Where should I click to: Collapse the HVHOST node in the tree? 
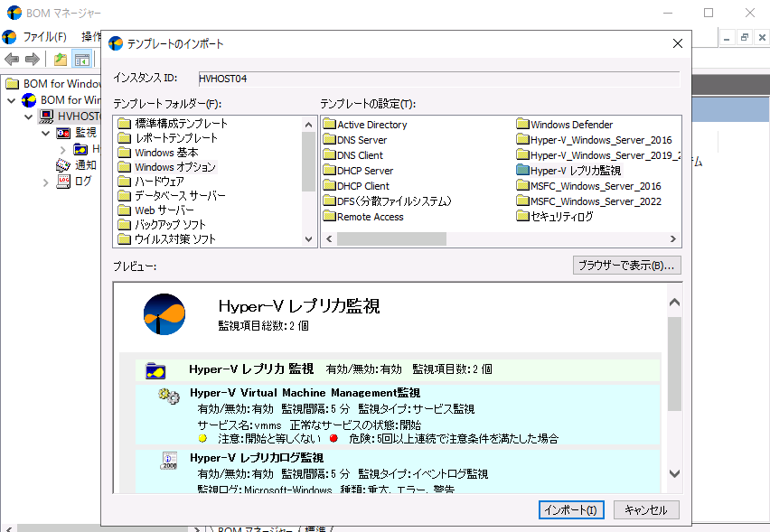point(29,117)
